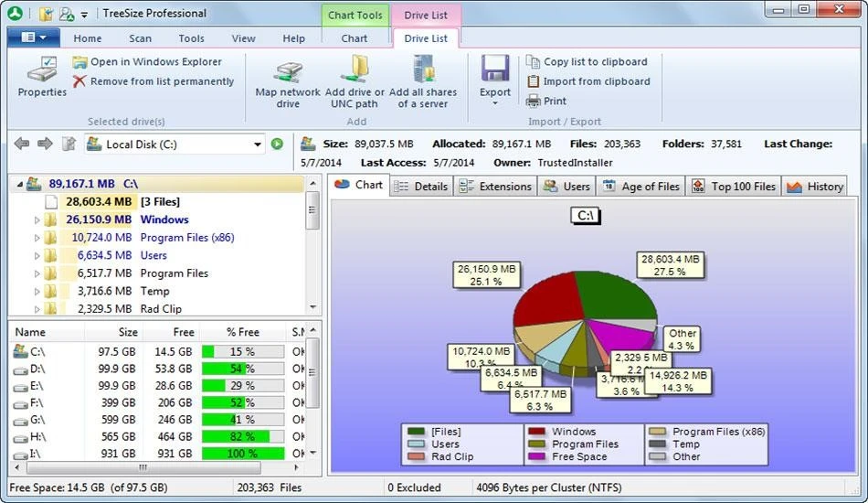This screenshot has height=503, width=868.
Task: Expand the Users folder node
Action: pos(37,255)
